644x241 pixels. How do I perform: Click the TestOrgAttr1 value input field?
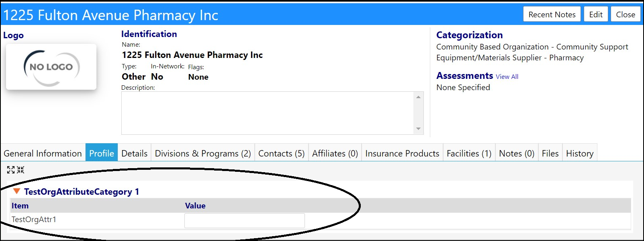pyautogui.click(x=245, y=220)
